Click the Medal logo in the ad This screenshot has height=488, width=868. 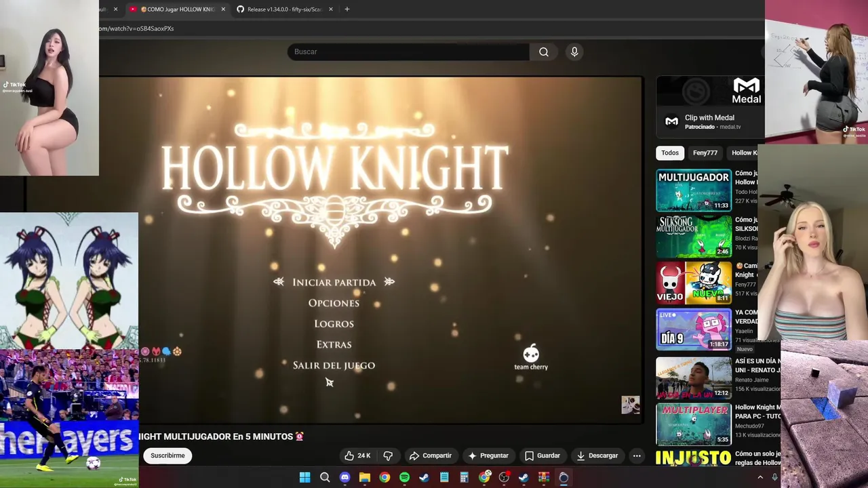click(x=746, y=91)
